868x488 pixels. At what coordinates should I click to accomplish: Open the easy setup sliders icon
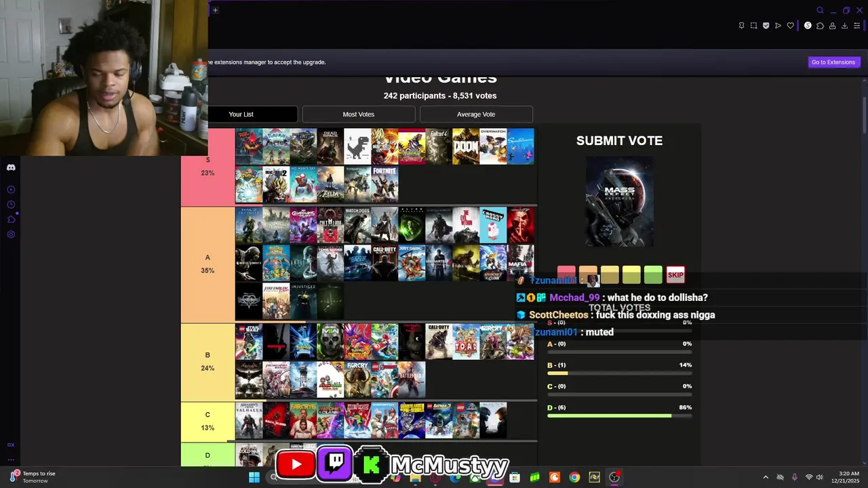tap(856, 26)
